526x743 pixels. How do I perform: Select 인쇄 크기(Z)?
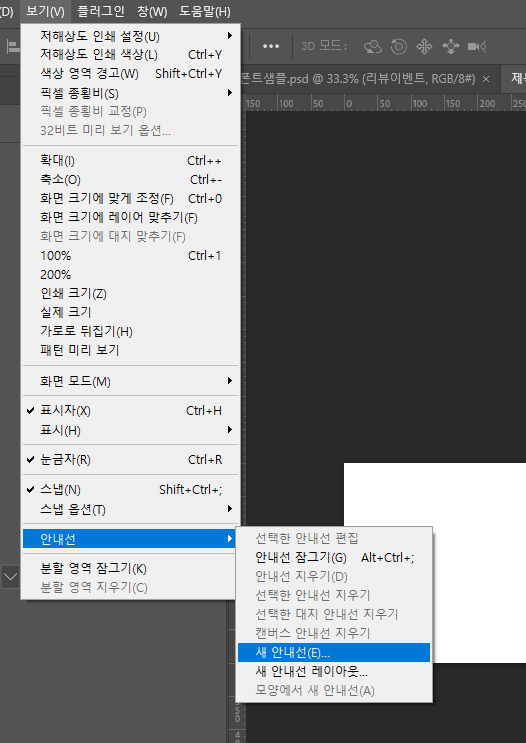[131, 293]
